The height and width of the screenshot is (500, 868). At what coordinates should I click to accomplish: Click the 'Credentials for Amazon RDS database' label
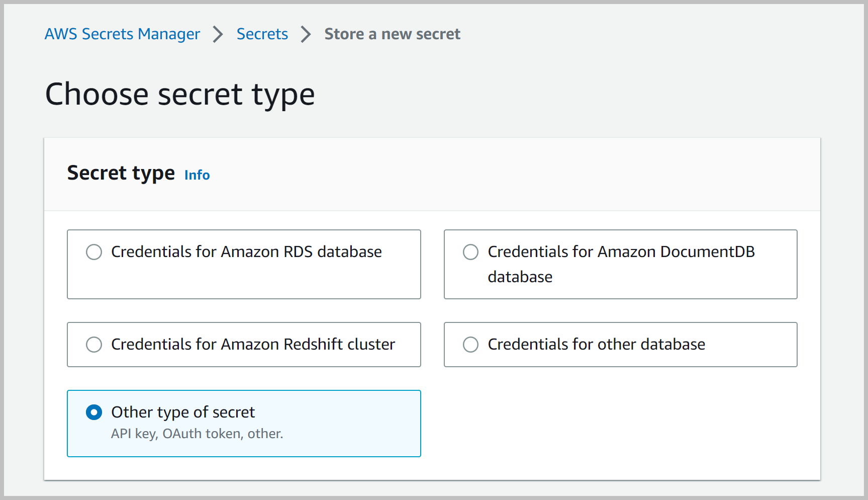click(x=246, y=252)
